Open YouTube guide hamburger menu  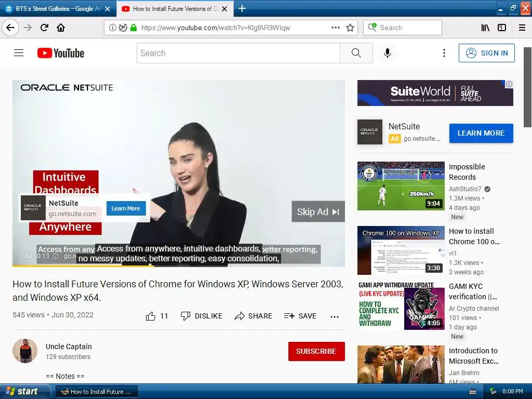click(x=19, y=53)
